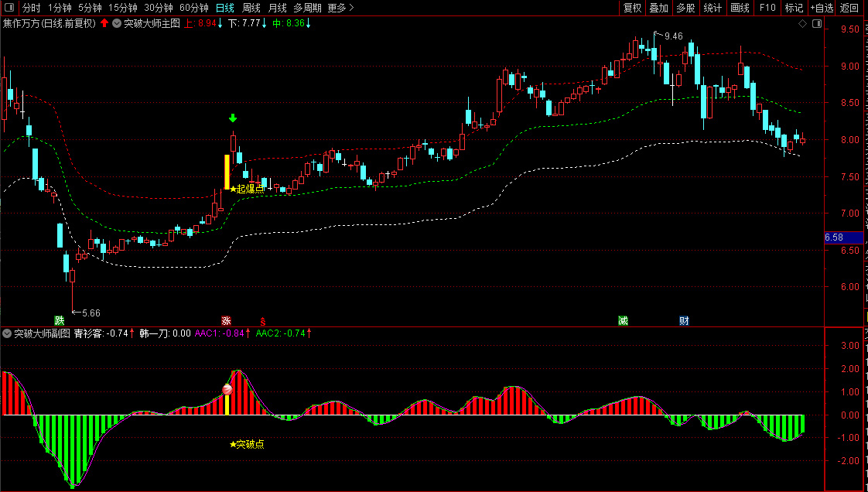868x492 pixels.
Task: Select the 30分钟 period tab
Action: [x=159, y=8]
